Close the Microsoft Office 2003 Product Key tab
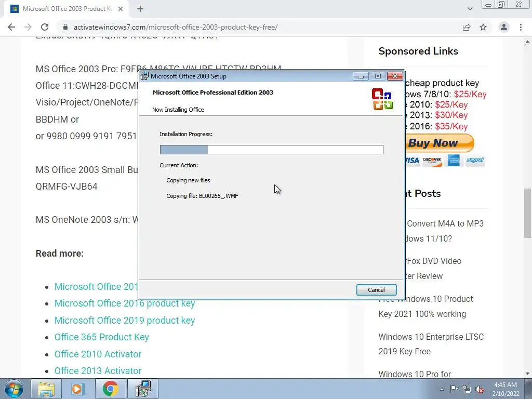Image resolution: width=532 pixels, height=399 pixels. coord(121,9)
